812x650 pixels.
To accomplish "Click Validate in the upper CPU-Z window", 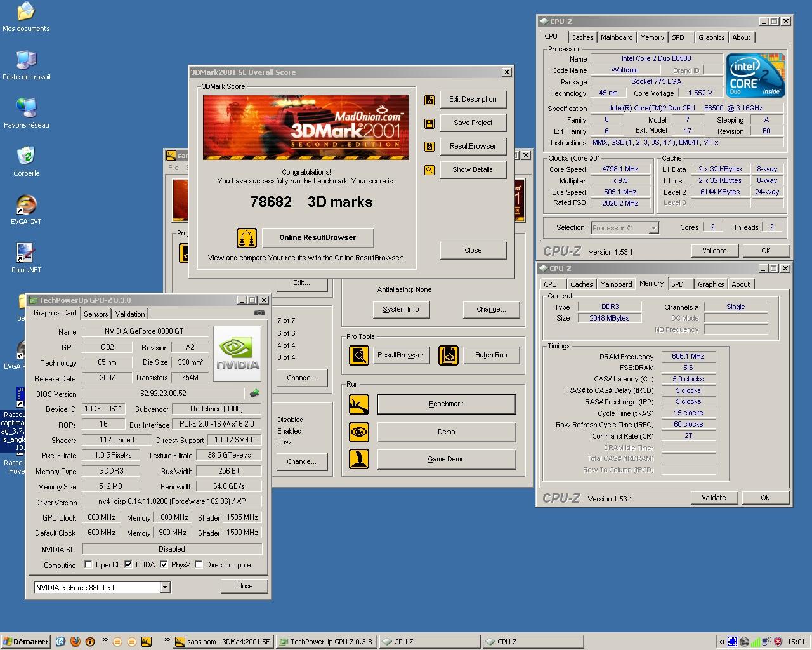I will [714, 251].
